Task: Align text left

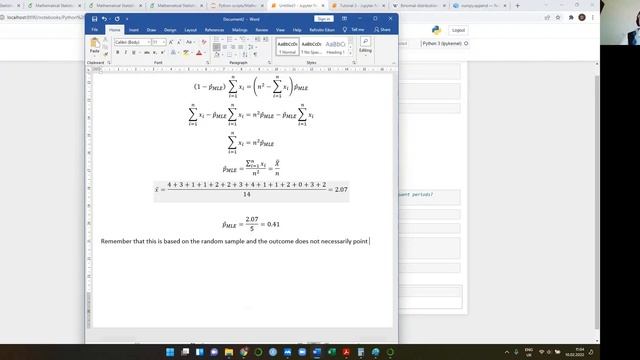Action: pos(217,47)
